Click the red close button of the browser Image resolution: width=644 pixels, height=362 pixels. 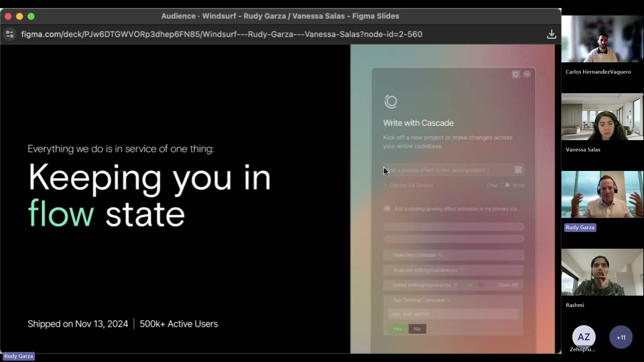tap(8, 16)
